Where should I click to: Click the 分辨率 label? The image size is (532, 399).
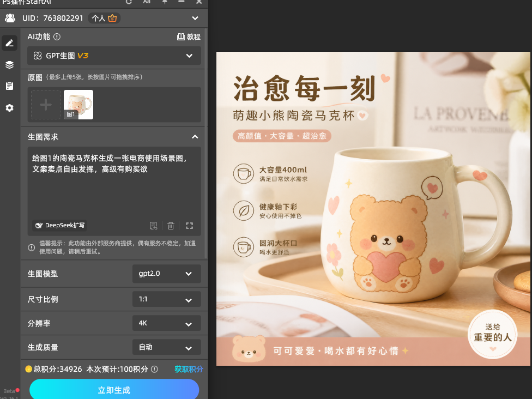tap(39, 323)
